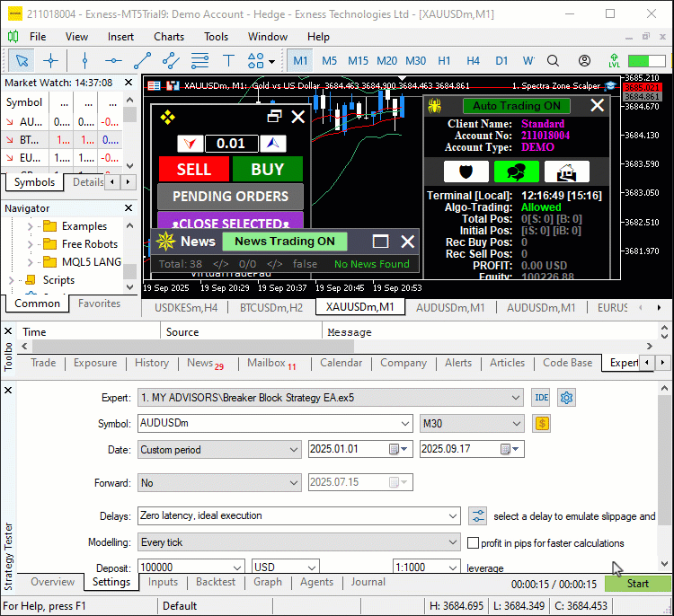Viewport: 674px width, 616px height.
Task: Minimize the VirtualTradePad panel
Action: pyautogui.click(x=274, y=117)
